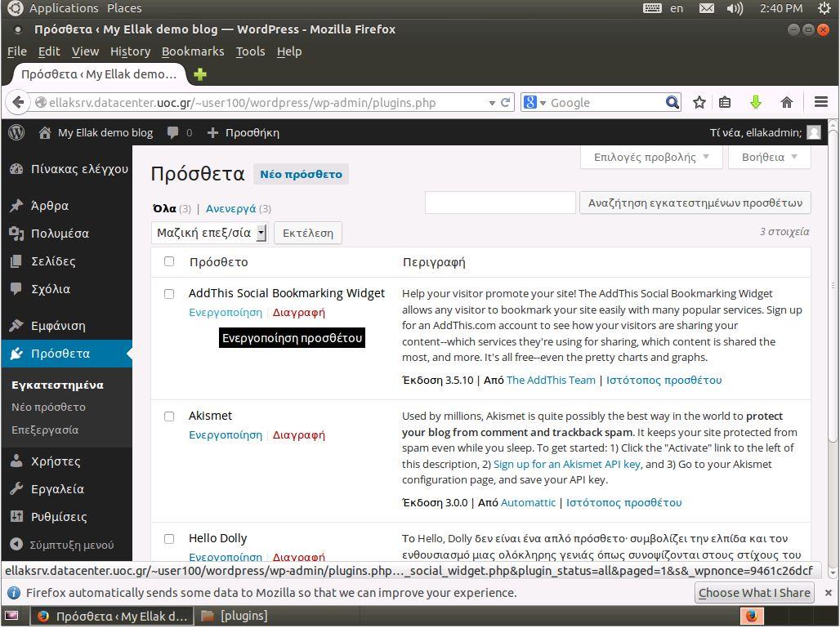Viewport: 840px width, 628px height.
Task: Open Sign up for an Akismet API key link
Action: coord(567,464)
